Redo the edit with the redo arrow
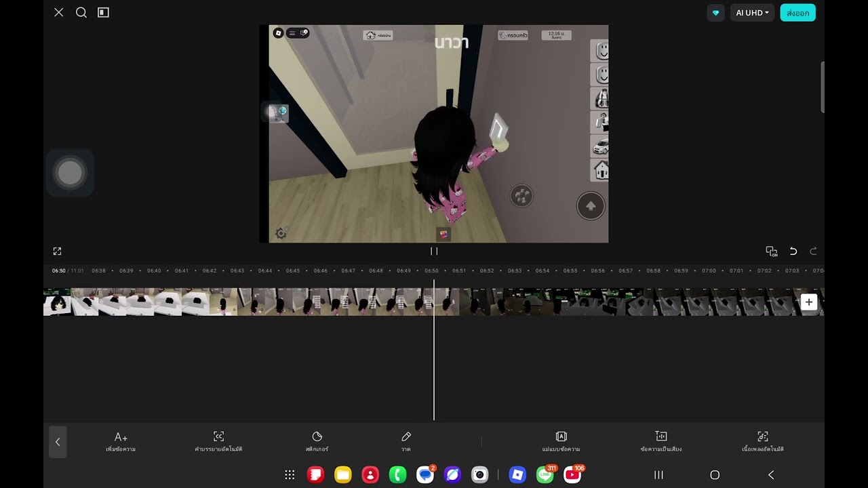The width and height of the screenshot is (868, 488). (814, 251)
